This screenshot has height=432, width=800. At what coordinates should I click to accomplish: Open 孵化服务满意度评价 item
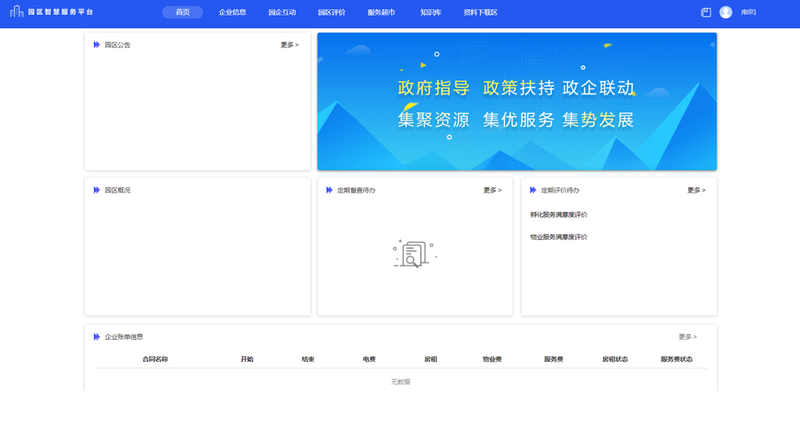[x=559, y=215]
